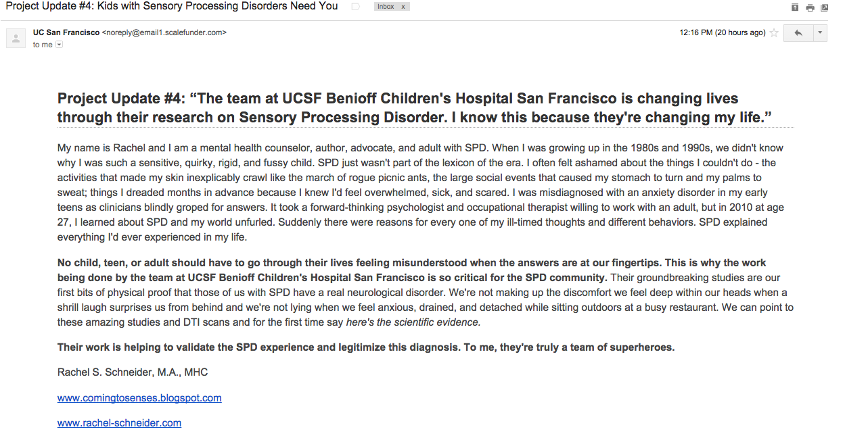The height and width of the screenshot is (442, 868).
Task: Open the comingtosenses.blogspot.com link
Action: coord(139,398)
